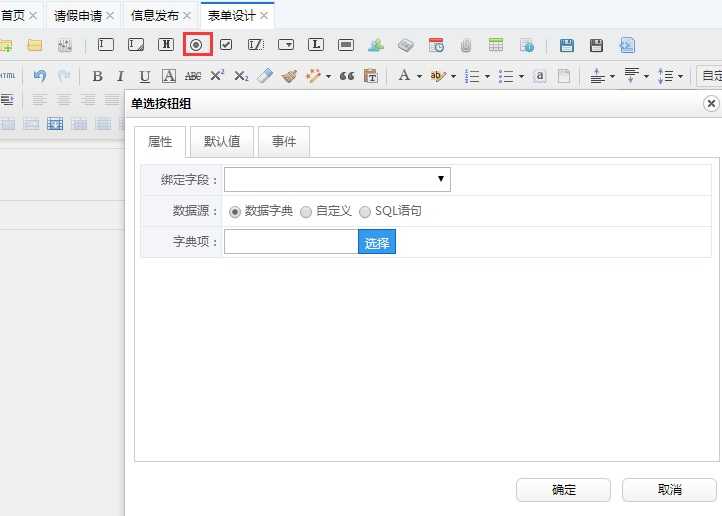This screenshot has width=722, height=516.
Task: Select the 自定义 data source radio
Action: click(306, 212)
